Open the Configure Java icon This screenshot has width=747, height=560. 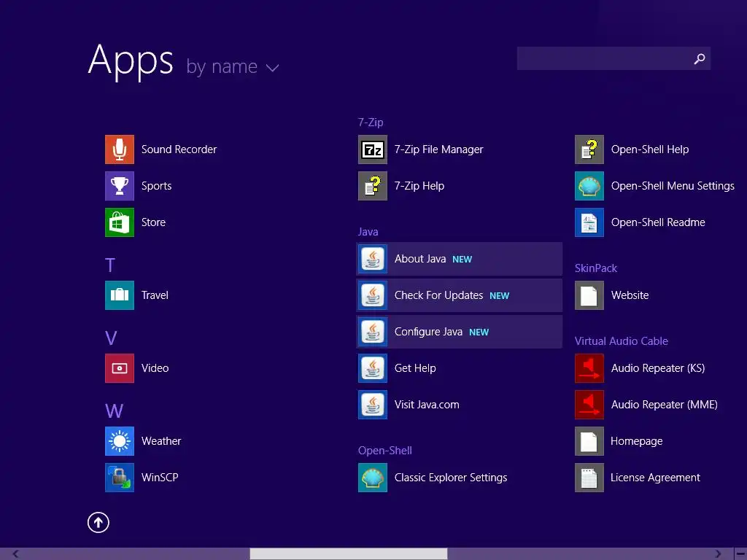(373, 332)
